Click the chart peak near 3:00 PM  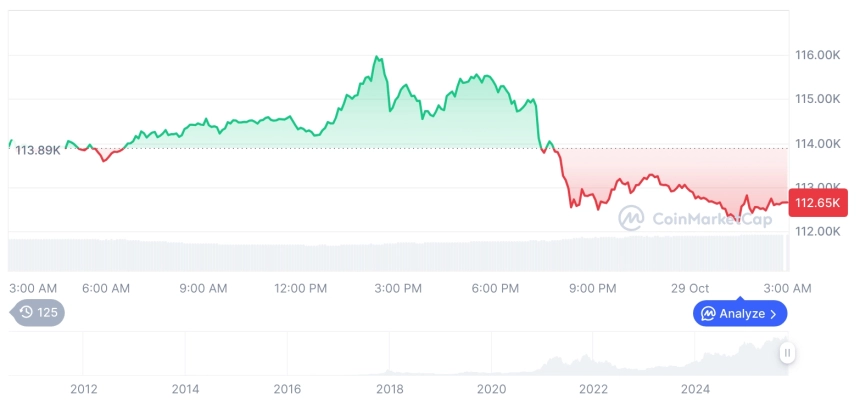point(377,58)
